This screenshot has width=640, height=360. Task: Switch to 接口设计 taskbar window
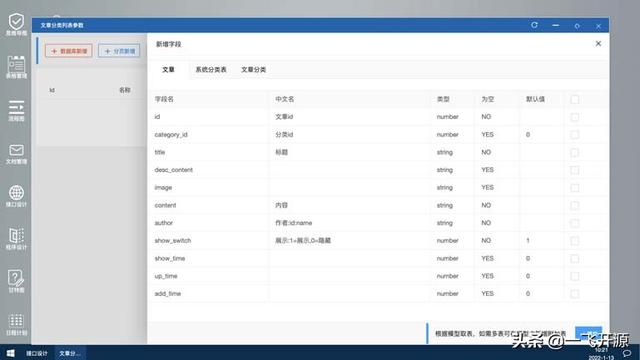(37, 353)
